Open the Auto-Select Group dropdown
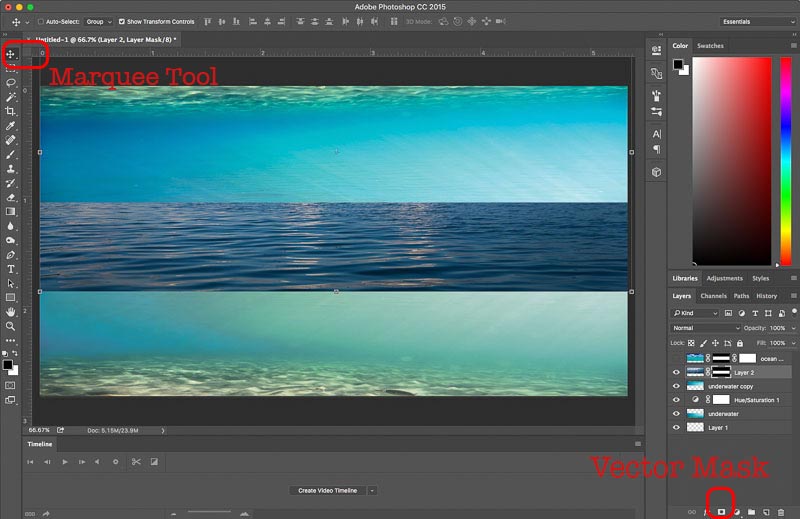800x519 pixels. pyautogui.click(x=99, y=21)
